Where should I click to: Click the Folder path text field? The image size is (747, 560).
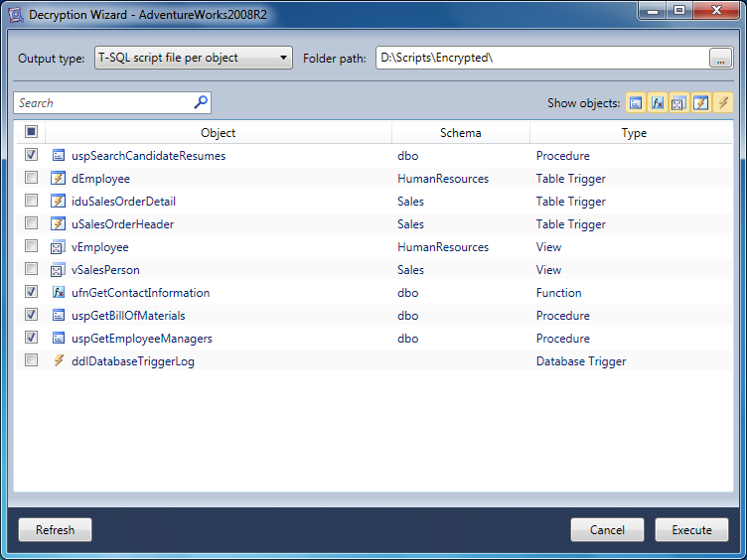tap(542, 58)
